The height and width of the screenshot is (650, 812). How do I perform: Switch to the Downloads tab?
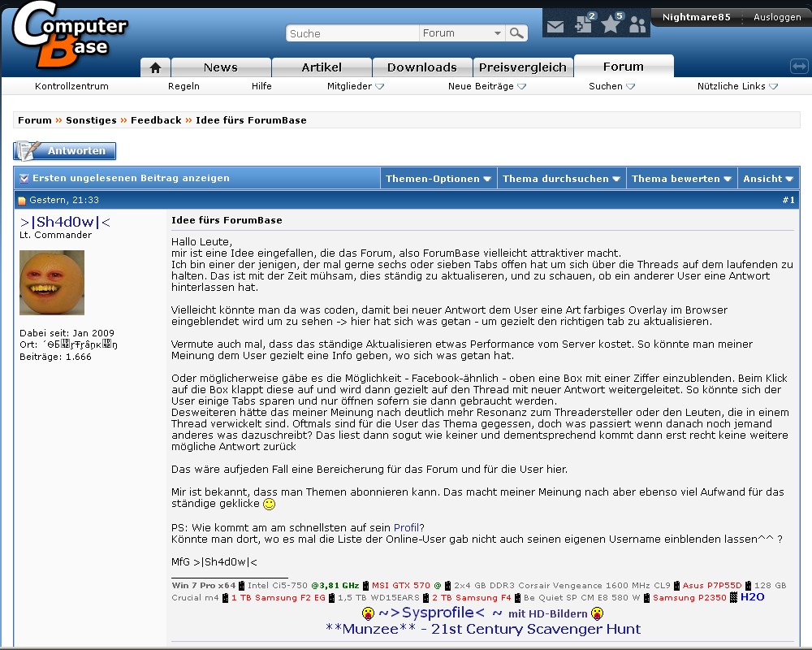point(422,67)
